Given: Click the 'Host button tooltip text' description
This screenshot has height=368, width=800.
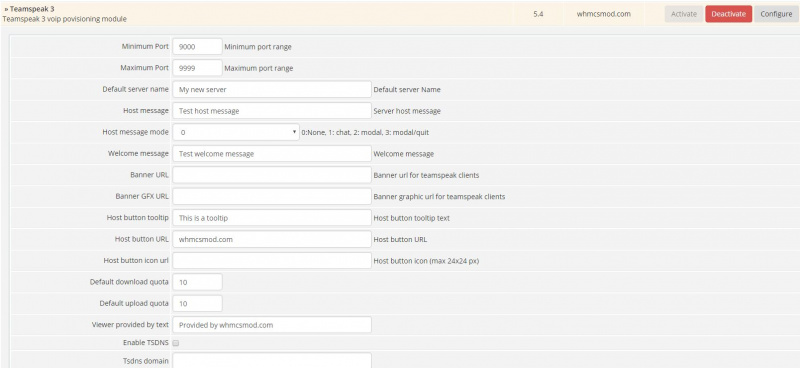Looking at the screenshot, I should [412, 218].
